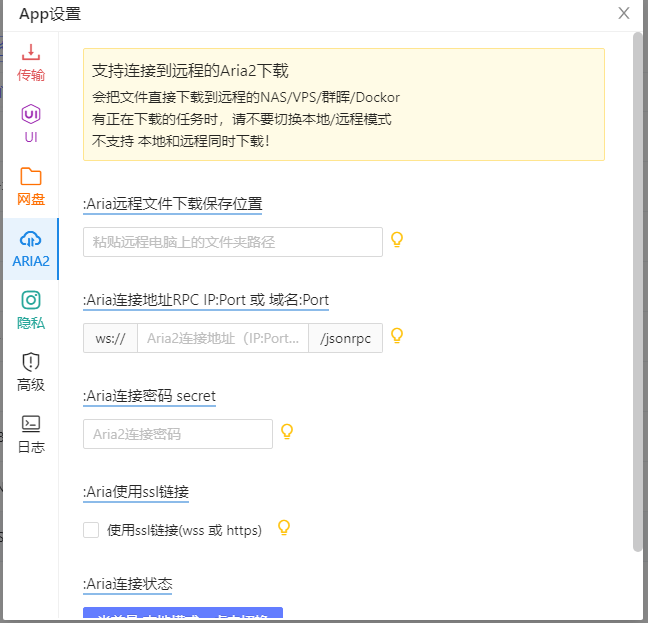Click the :Aria连接地址RPC heading text
The width and height of the screenshot is (648, 623).
coord(206,300)
